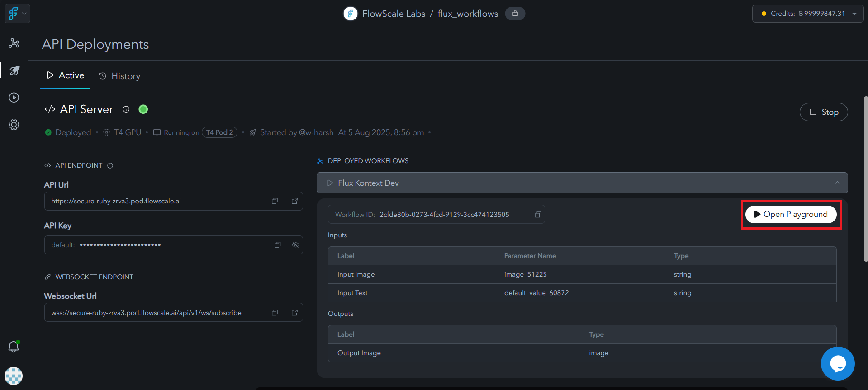Copy the Workflow ID
868x390 pixels.
point(538,215)
